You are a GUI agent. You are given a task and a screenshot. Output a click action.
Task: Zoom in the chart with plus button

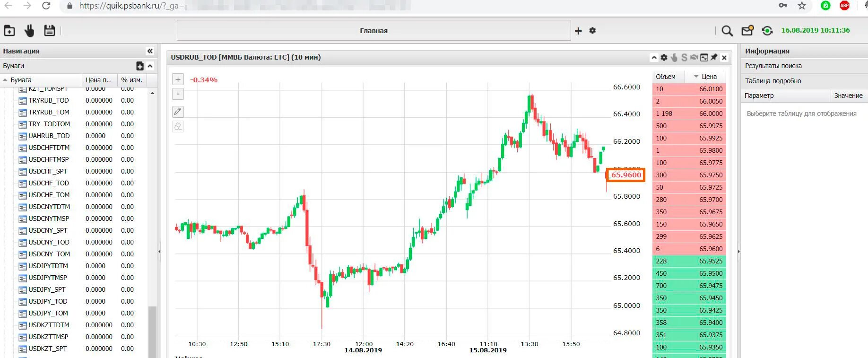[x=178, y=80]
